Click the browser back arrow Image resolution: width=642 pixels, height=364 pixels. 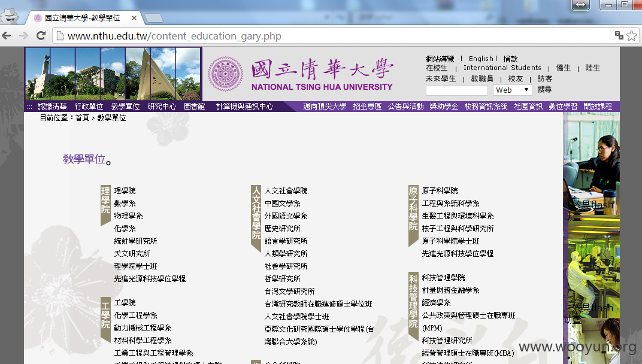pyautogui.click(x=7, y=36)
